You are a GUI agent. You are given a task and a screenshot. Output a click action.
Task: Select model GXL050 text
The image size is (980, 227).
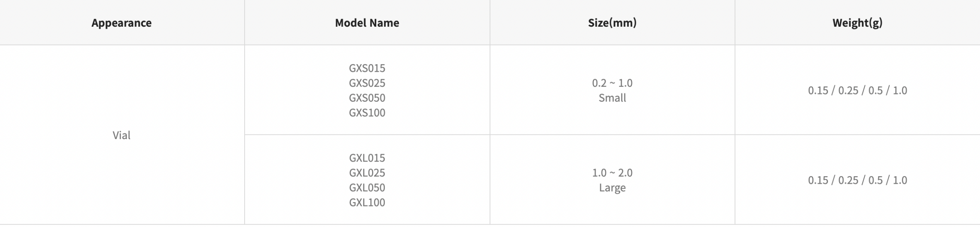367,188
